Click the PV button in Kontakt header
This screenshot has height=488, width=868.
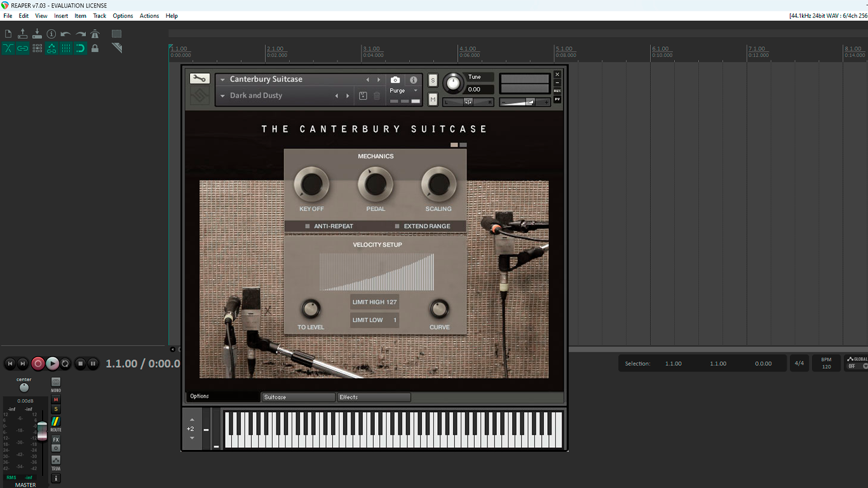557,99
